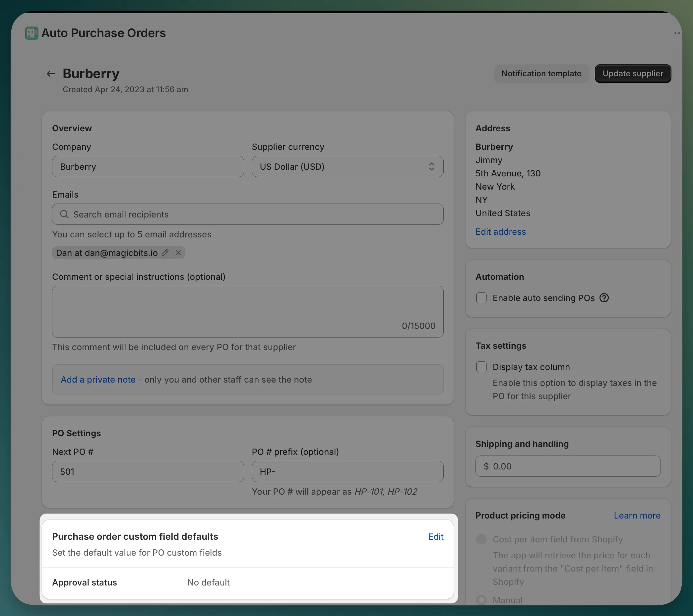Click the Approval status row
This screenshot has width=693, height=616.
tap(248, 583)
